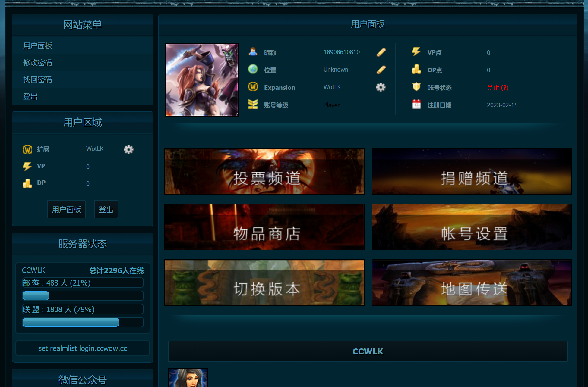The width and height of the screenshot is (588, 387).
Task: Click the red 禁止 (?) account status link
Action: [498, 88]
